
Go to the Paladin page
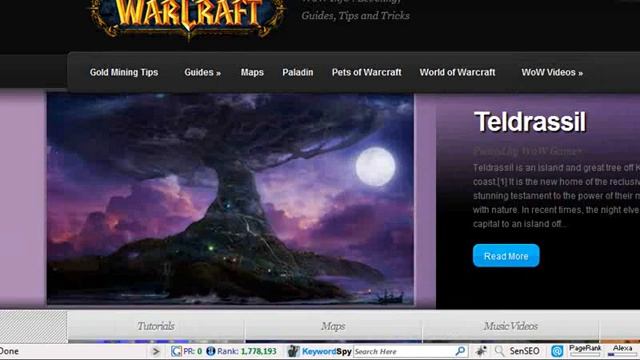click(x=298, y=72)
